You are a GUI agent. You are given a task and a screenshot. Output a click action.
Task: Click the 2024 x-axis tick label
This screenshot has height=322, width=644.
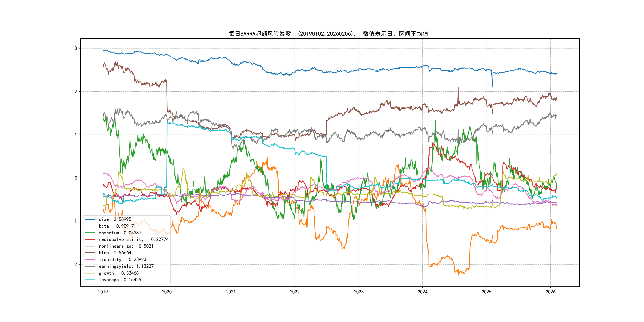tap(423, 292)
